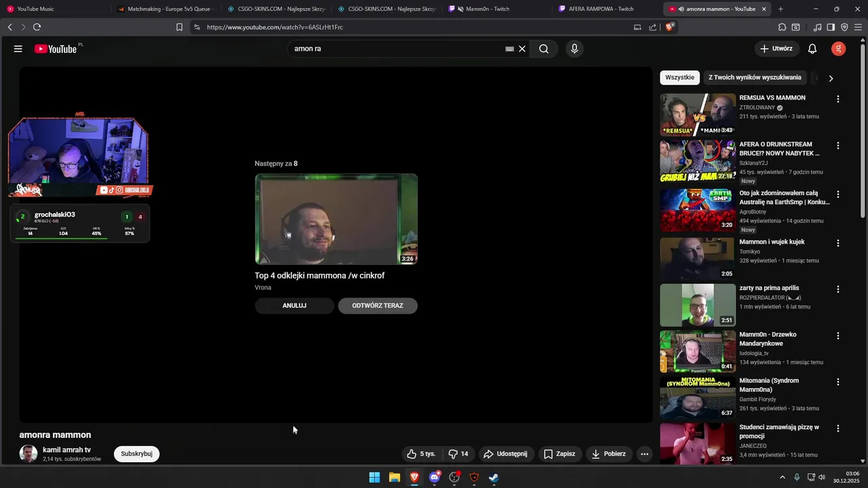The height and width of the screenshot is (488, 868).
Task: Go to the YouTube home logo
Action: (56, 49)
